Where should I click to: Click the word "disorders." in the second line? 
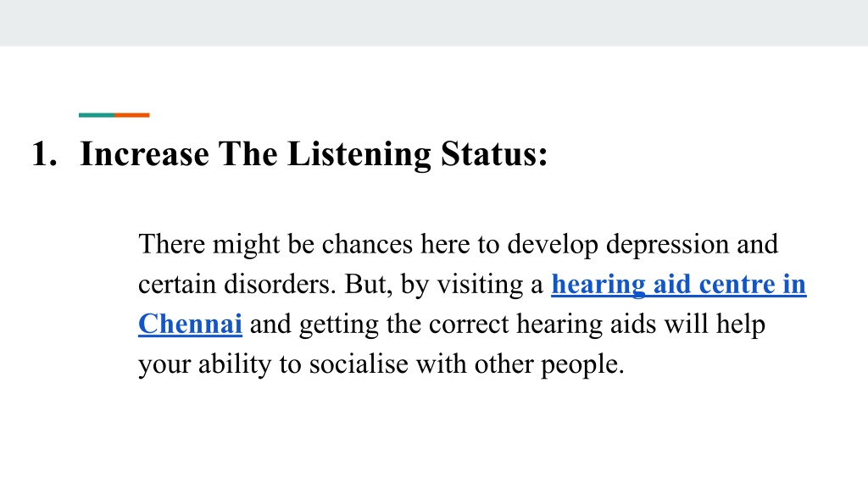(280, 285)
